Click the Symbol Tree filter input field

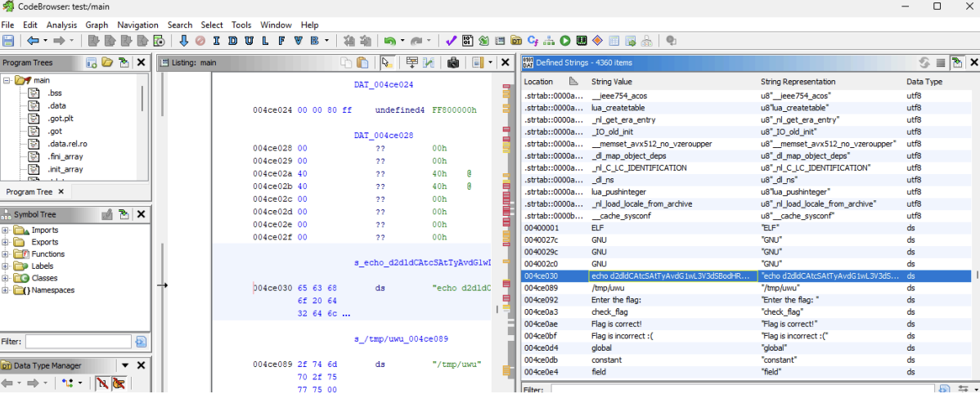point(79,342)
